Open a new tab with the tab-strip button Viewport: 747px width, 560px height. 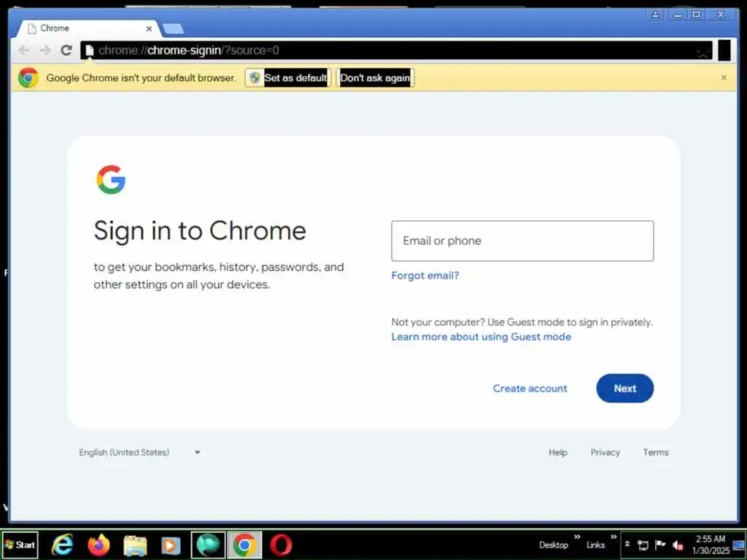click(x=172, y=29)
